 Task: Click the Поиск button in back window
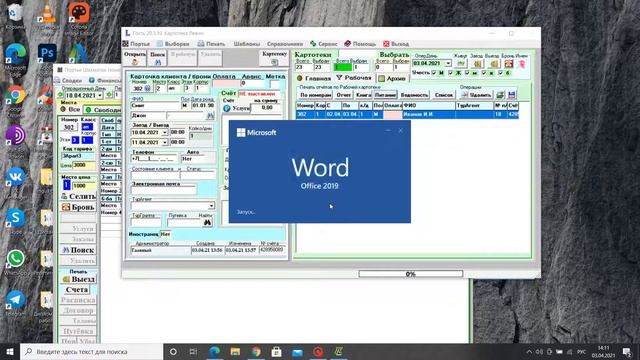(x=78, y=250)
